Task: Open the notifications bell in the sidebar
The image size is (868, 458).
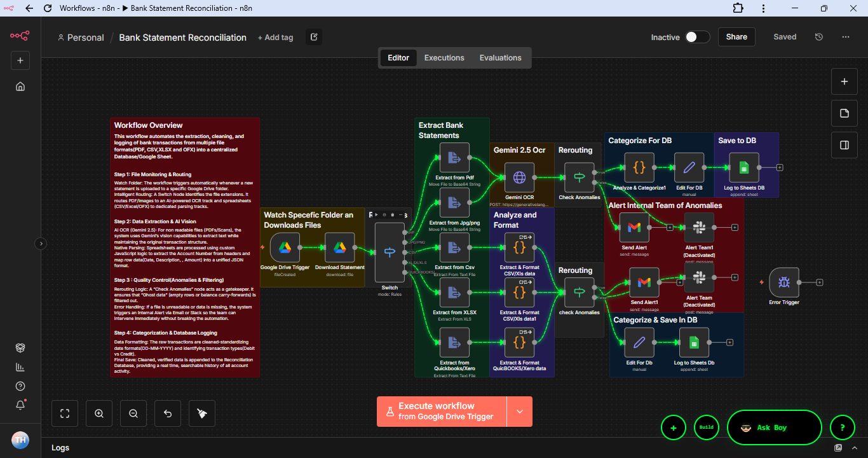Action: [20, 405]
